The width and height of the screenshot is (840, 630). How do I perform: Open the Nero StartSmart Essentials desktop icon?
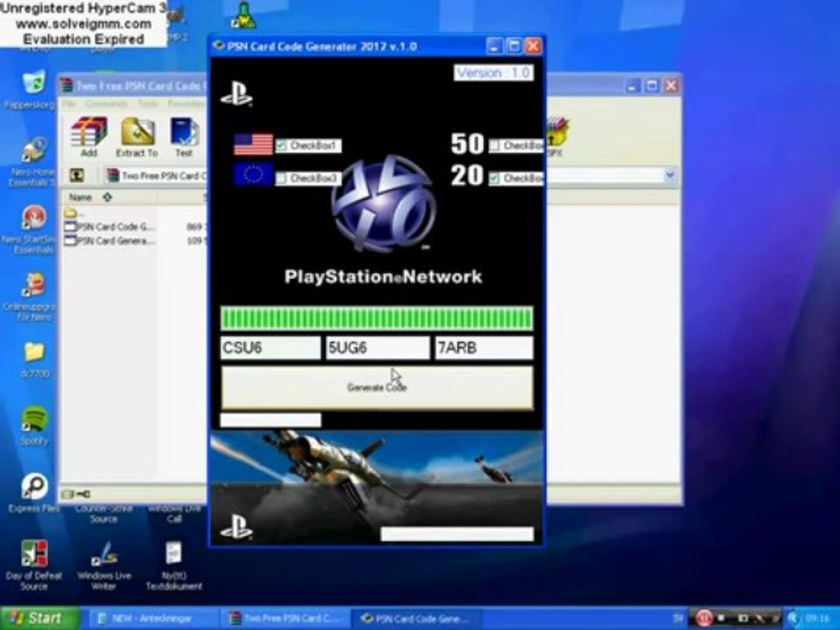(x=34, y=218)
